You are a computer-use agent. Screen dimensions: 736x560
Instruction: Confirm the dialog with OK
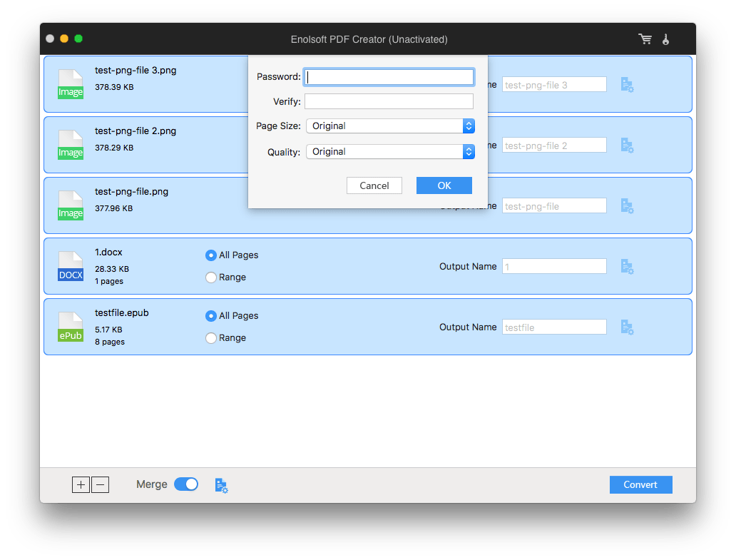pyautogui.click(x=444, y=185)
